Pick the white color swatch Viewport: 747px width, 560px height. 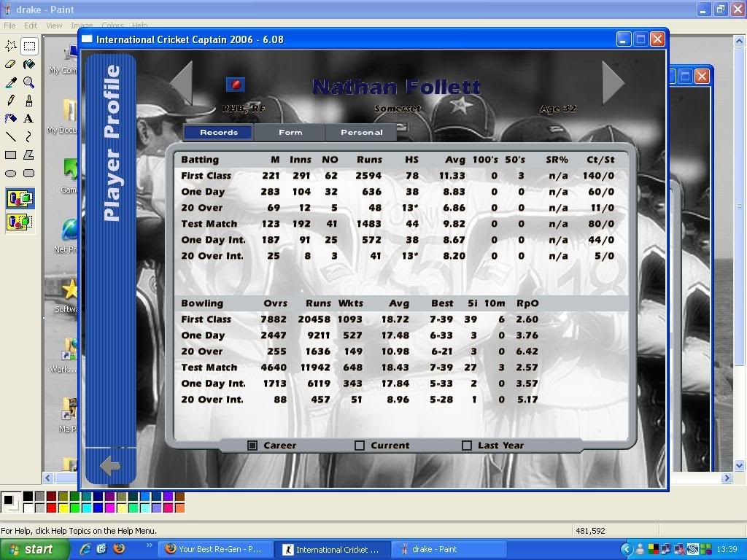tap(28, 508)
